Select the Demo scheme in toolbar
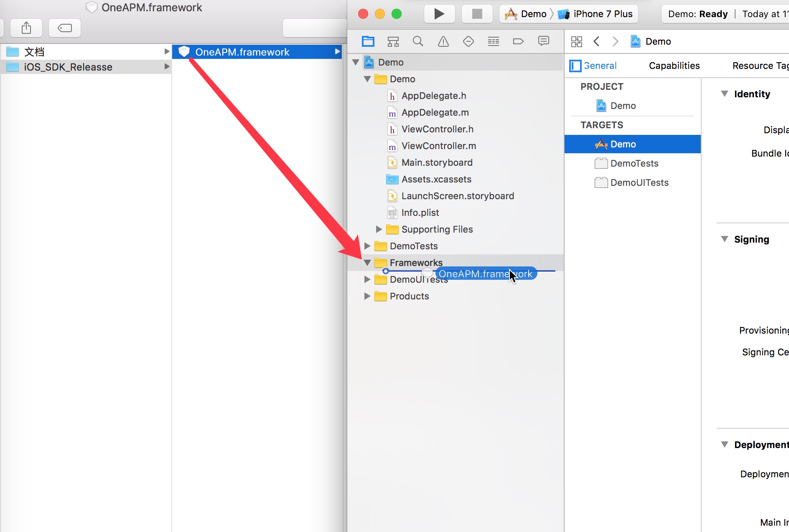Screen dimensions: 789x532 (x=526, y=14)
